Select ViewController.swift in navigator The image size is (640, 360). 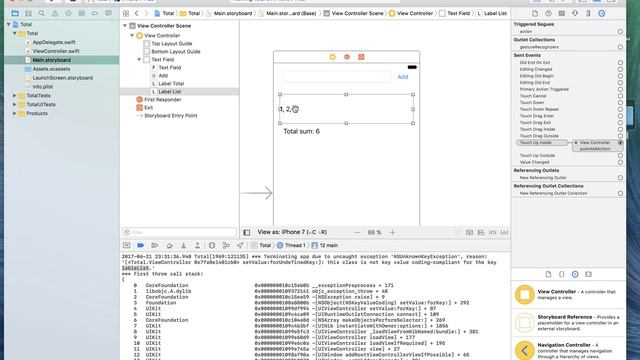(x=56, y=51)
